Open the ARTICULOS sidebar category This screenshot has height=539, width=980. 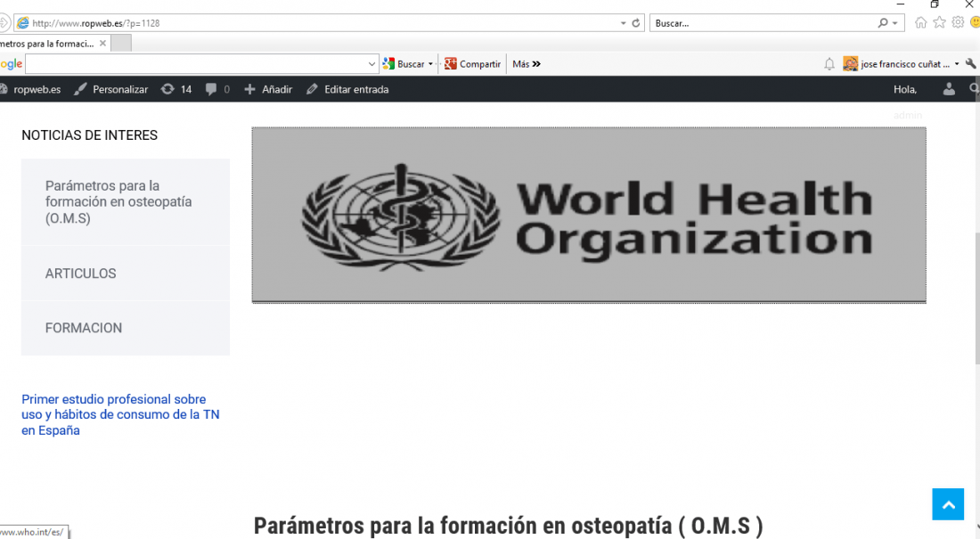click(x=126, y=274)
